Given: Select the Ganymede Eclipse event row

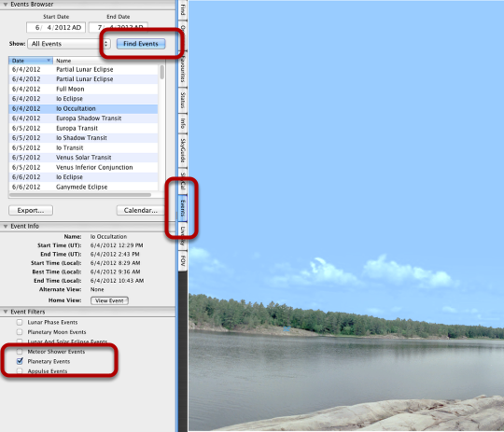Looking at the screenshot, I should 84,187.
